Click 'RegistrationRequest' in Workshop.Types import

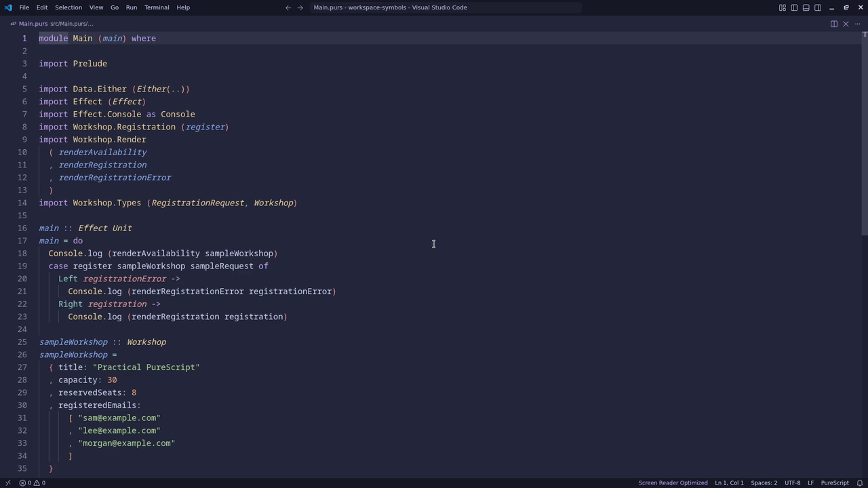[197, 203]
